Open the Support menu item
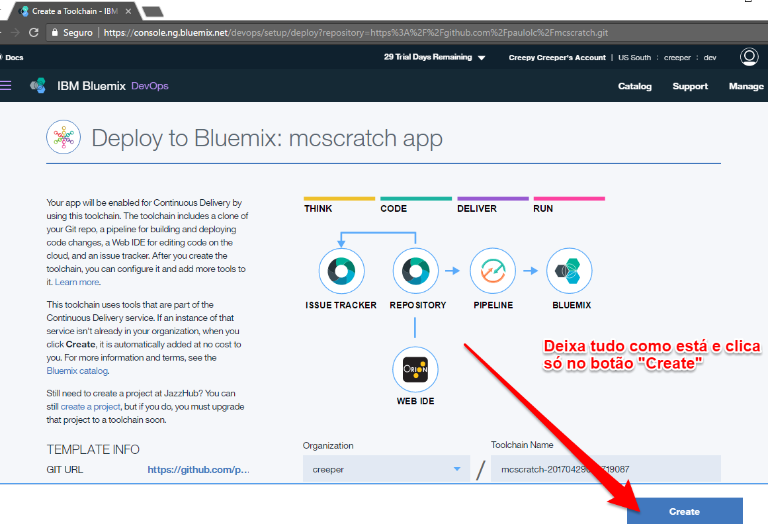This screenshot has height=532, width=768. click(x=690, y=86)
